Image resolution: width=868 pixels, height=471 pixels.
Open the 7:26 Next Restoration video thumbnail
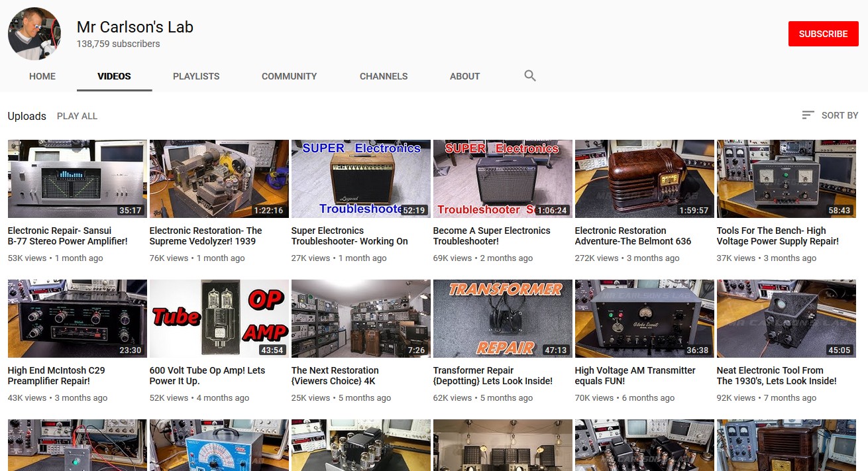[361, 319]
